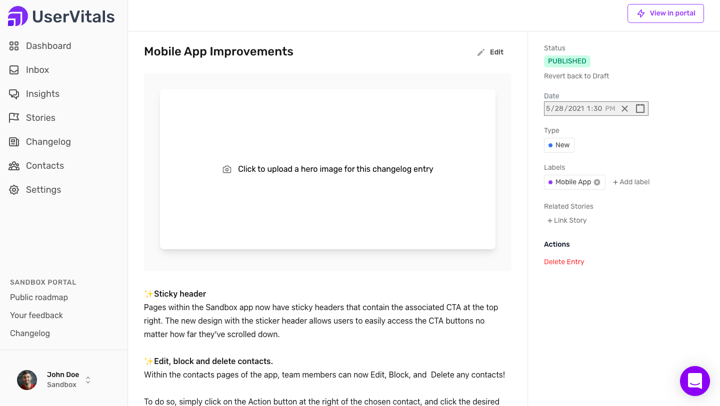Open the calendar picker icon
The width and height of the screenshot is (720, 406).
pyautogui.click(x=640, y=108)
